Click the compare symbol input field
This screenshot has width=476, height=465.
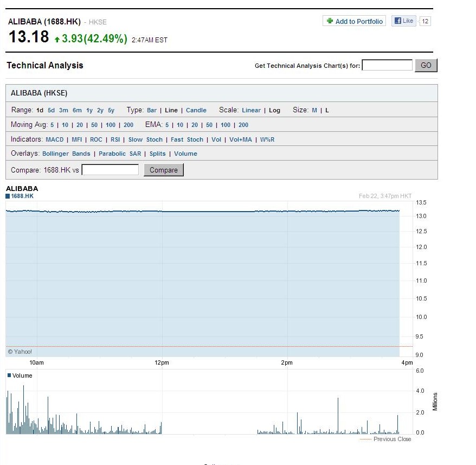tap(110, 170)
